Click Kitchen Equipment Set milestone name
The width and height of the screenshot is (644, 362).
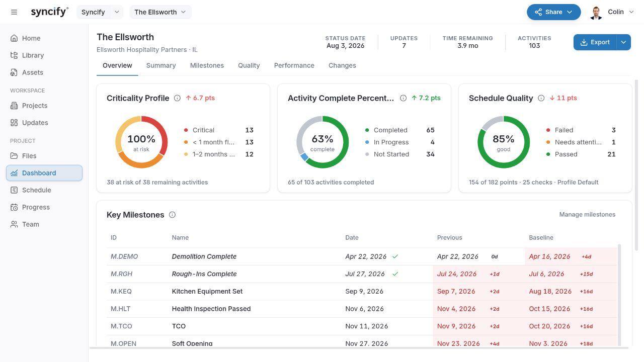(x=207, y=291)
